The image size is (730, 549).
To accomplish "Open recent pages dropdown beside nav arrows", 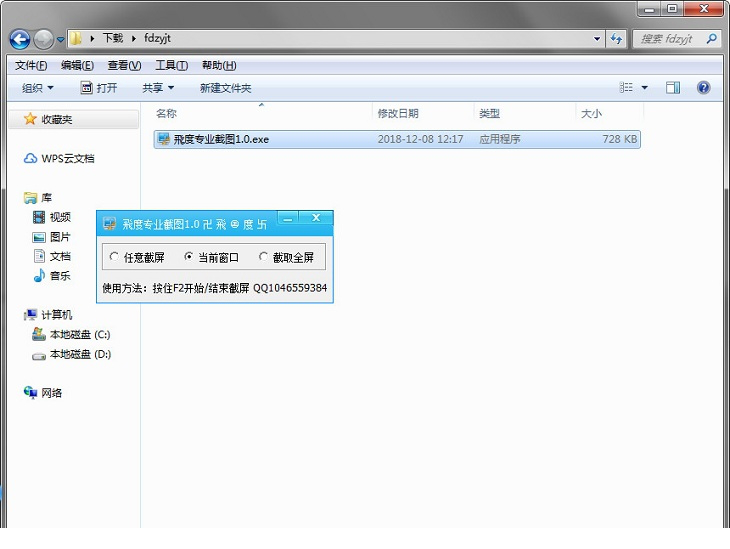I will click(x=61, y=40).
